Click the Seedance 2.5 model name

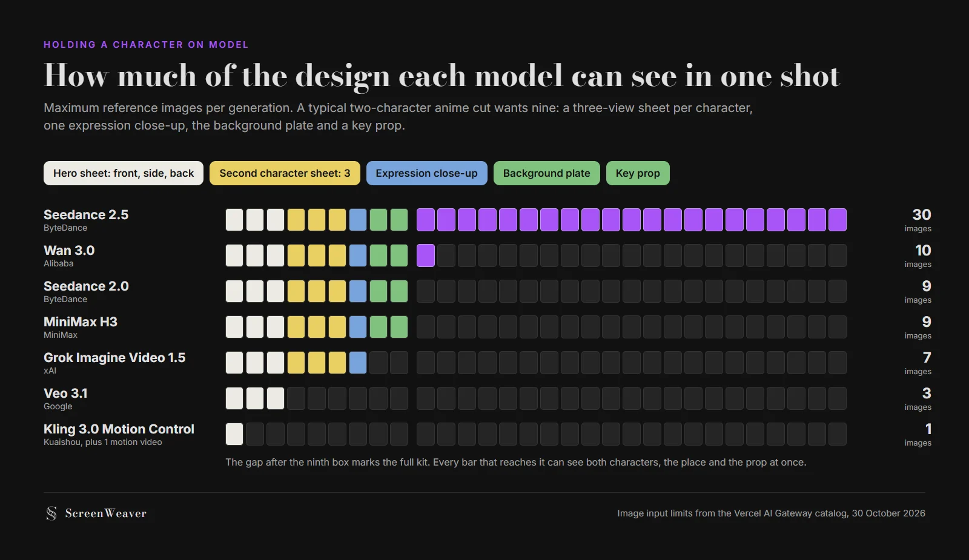pyautogui.click(x=86, y=215)
